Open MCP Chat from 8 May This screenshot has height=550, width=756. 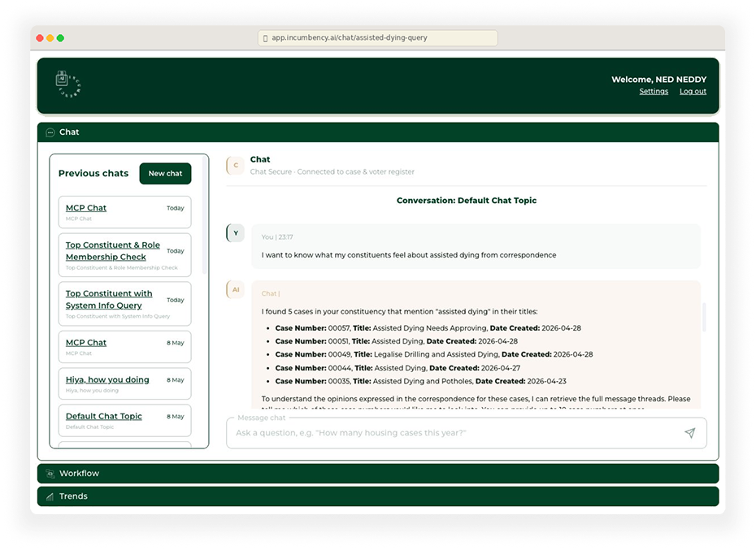tap(125, 347)
